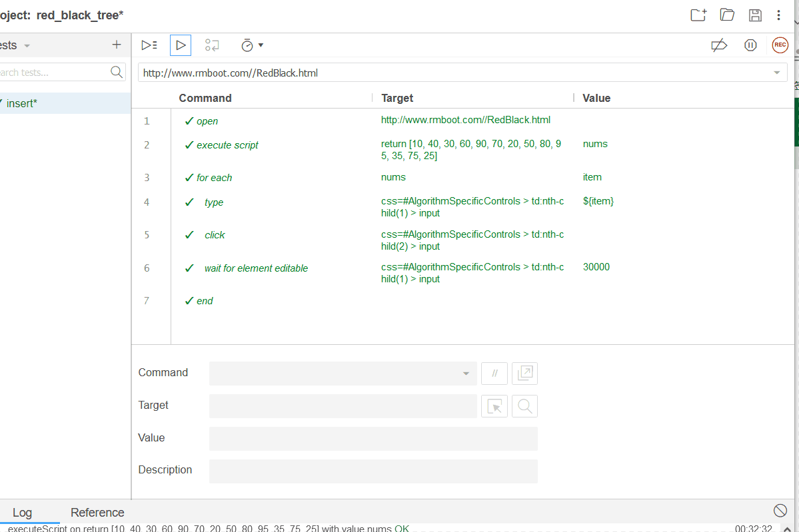Screen dimensions: 799x532
Task: Switch to Reference tab
Action: pos(97,512)
